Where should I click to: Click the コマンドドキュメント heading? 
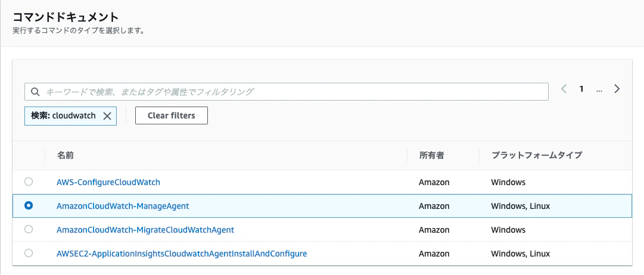[66, 17]
